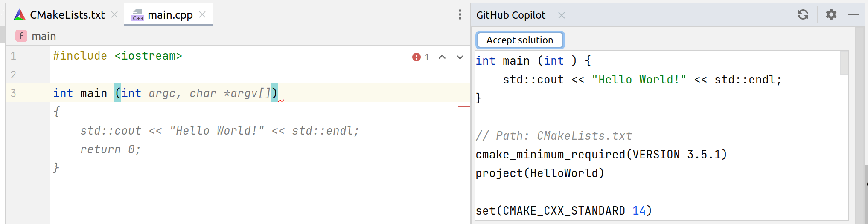This screenshot has height=224, width=868.
Task: Open editor tabs more options menu
Action: tap(460, 15)
